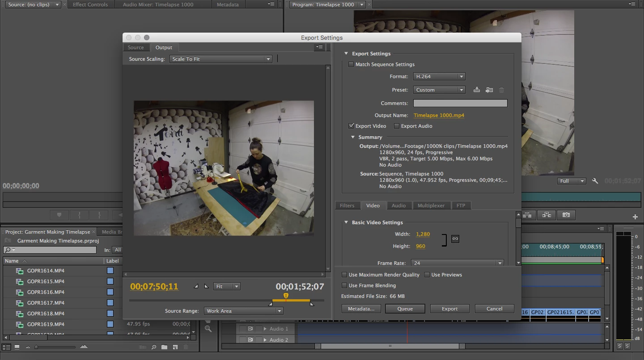
Task: Click the Width value 1,280
Action: click(423, 234)
